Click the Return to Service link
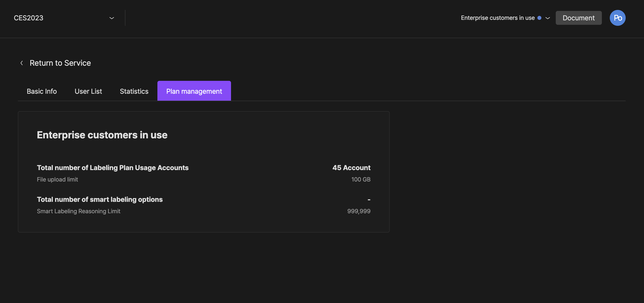This screenshot has width=644, height=303. tap(60, 63)
